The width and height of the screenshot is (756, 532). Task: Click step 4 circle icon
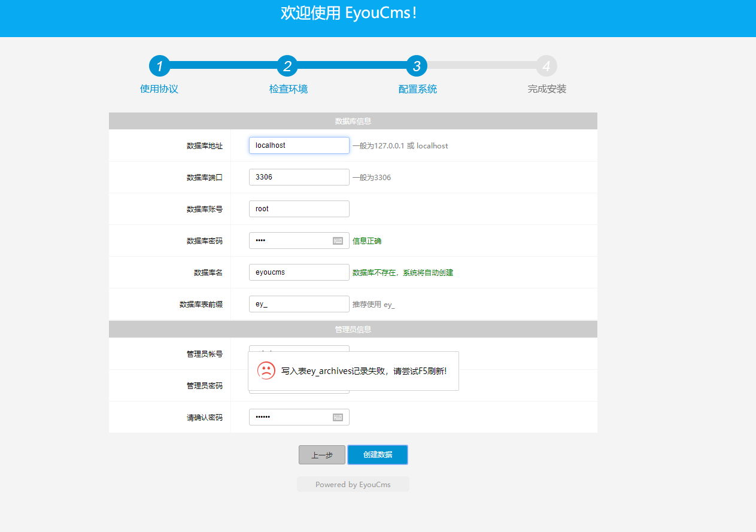(546, 66)
